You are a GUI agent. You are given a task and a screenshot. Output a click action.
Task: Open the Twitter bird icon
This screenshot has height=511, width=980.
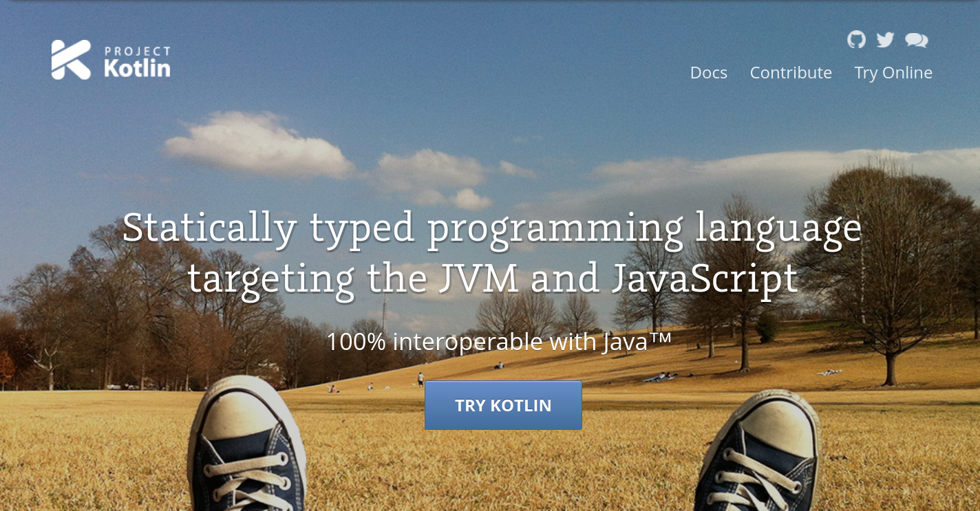click(885, 40)
